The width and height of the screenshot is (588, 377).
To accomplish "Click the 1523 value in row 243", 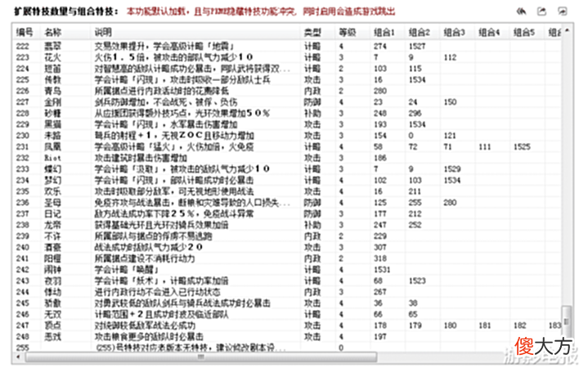I will click(x=417, y=281).
